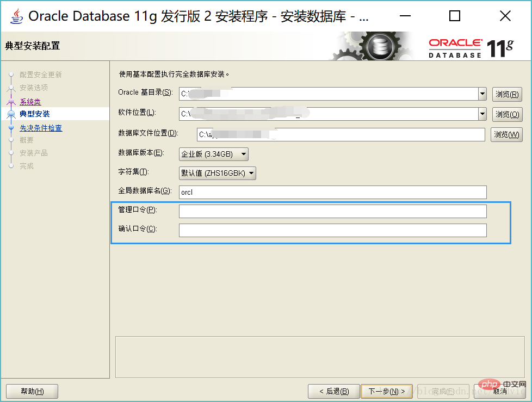Viewport: 532px width, 402px height.
Task: Click the 全局数据库名 field containing orcl
Action: [333, 193]
